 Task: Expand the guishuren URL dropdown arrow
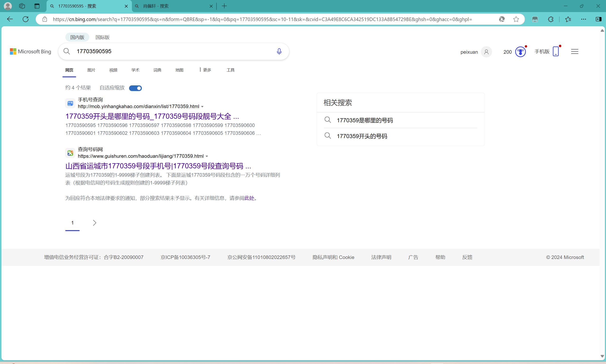point(207,156)
